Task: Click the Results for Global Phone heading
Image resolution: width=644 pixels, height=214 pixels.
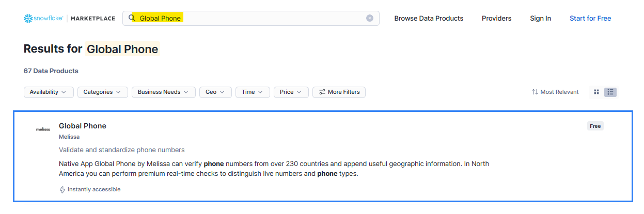Action: click(x=92, y=49)
